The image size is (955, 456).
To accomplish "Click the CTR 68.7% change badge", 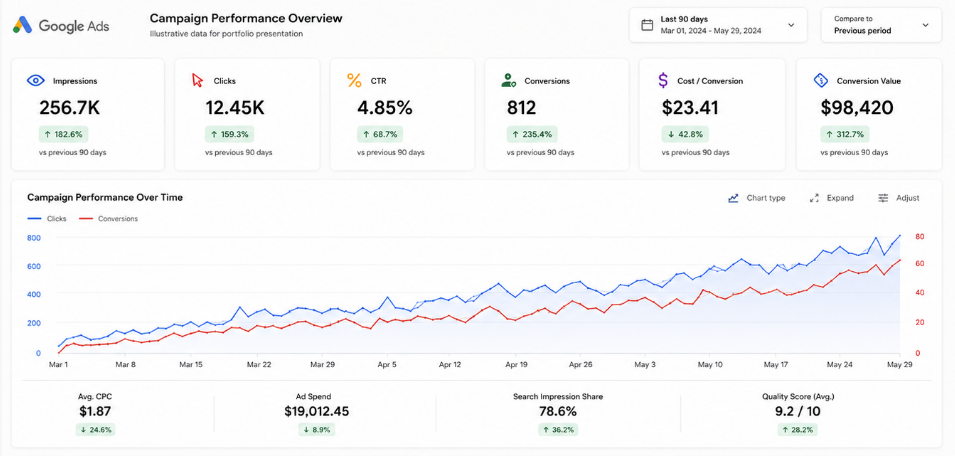I will (380, 134).
